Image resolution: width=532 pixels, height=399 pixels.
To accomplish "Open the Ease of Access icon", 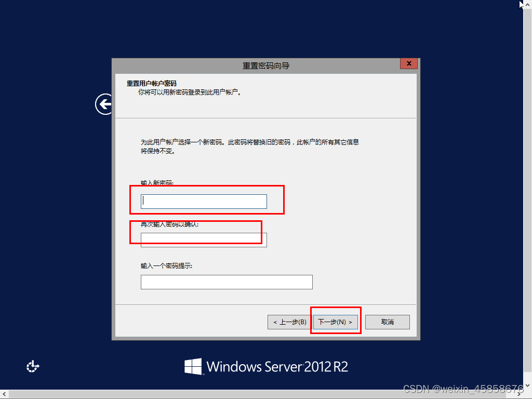I will pos(33,366).
